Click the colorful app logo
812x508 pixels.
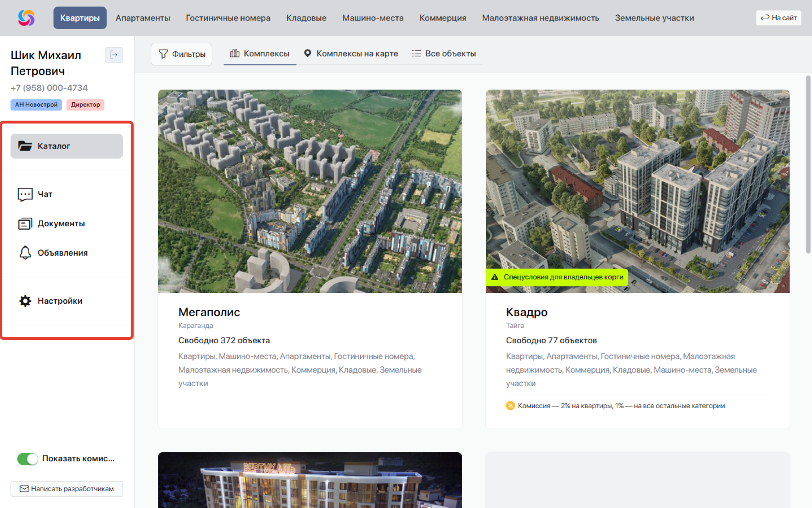point(26,18)
